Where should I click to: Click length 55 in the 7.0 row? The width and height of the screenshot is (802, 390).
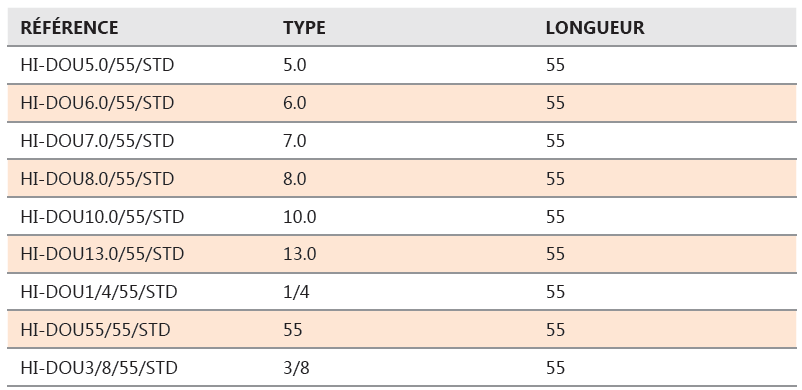pyautogui.click(x=555, y=141)
